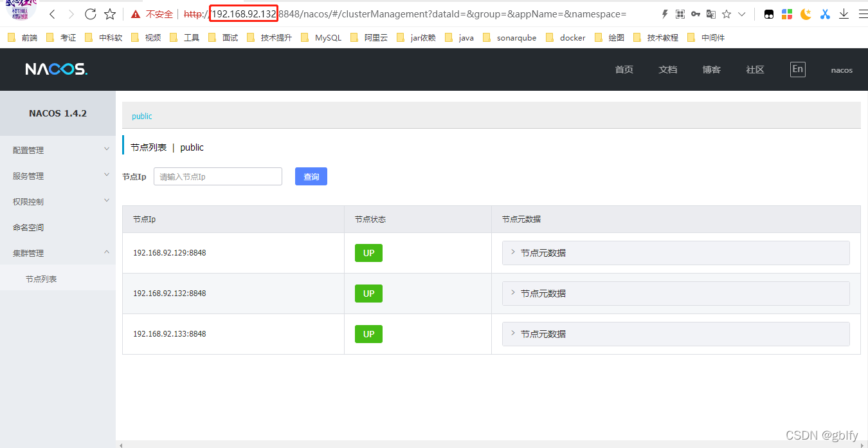
Task: Focus the 节点Ip search input
Action: coord(218,176)
